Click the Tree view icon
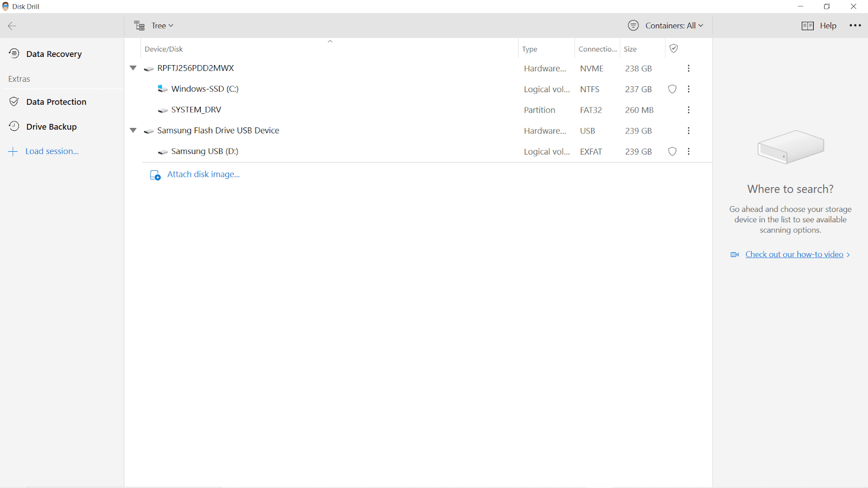Viewport: 868px width, 488px height. pos(139,25)
